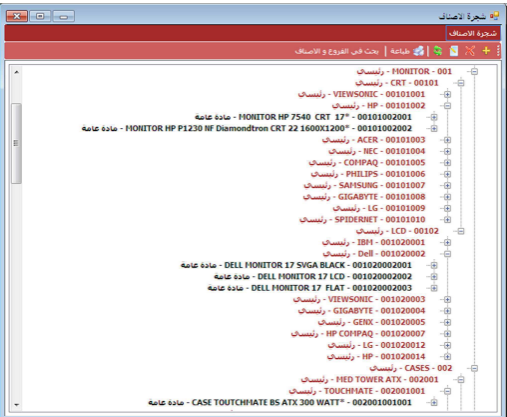The height and width of the screenshot is (417, 507).
Task: Collapse the Dell - 001020002 node
Action: 447,254
